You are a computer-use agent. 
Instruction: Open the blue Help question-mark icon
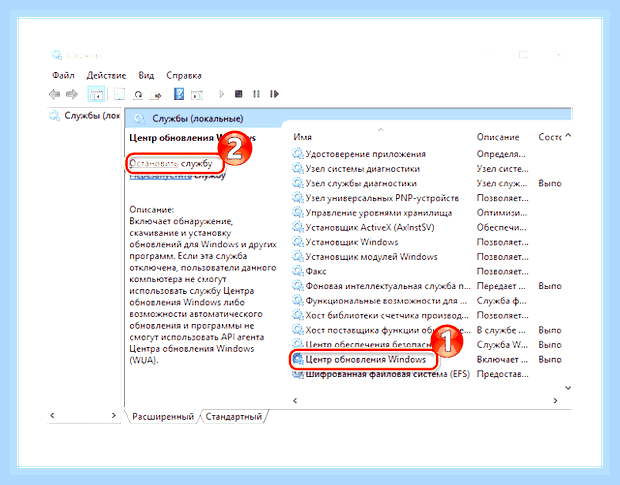click(x=179, y=94)
